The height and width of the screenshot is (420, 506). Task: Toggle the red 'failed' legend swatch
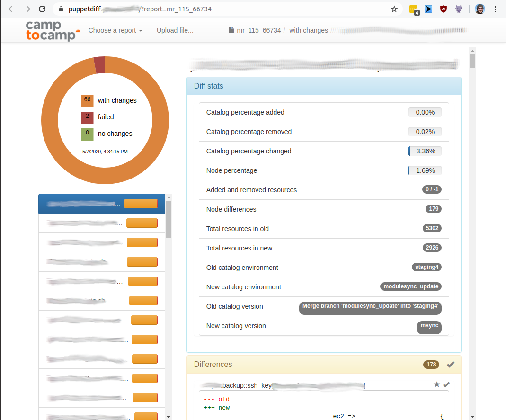pyautogui.click(x=87, y=118)
